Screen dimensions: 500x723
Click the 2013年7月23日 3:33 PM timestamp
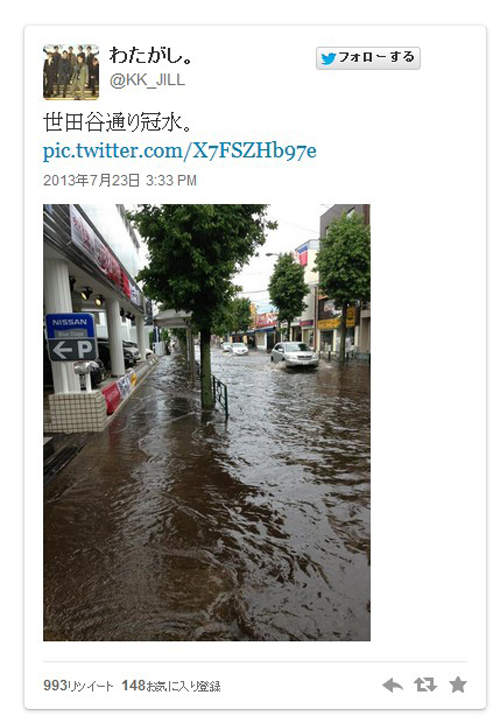click(x=119, y=180)
